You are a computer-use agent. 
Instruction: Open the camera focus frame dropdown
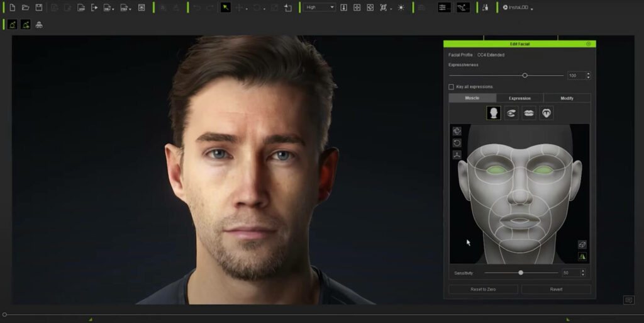point(386,8)
